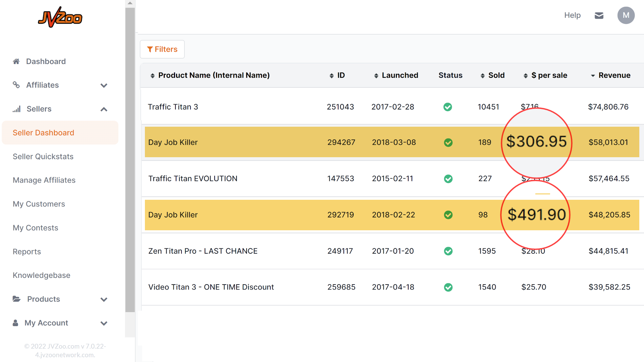The width and height of the screenshot is (644, 362).
Task: Click the Dashboard home icon
Action: coord(16,61)
